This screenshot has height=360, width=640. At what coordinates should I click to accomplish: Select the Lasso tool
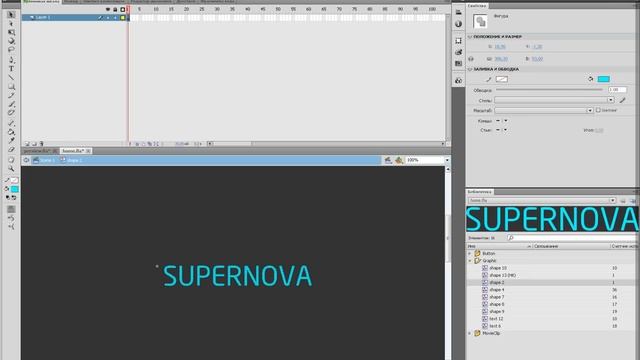point(11,49)
